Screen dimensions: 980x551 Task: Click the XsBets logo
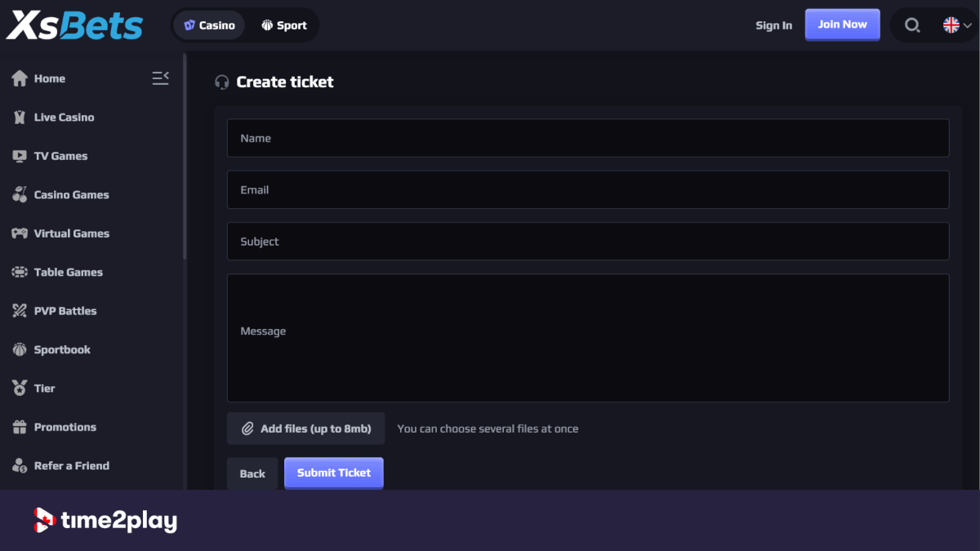click(x=74, y=25)
